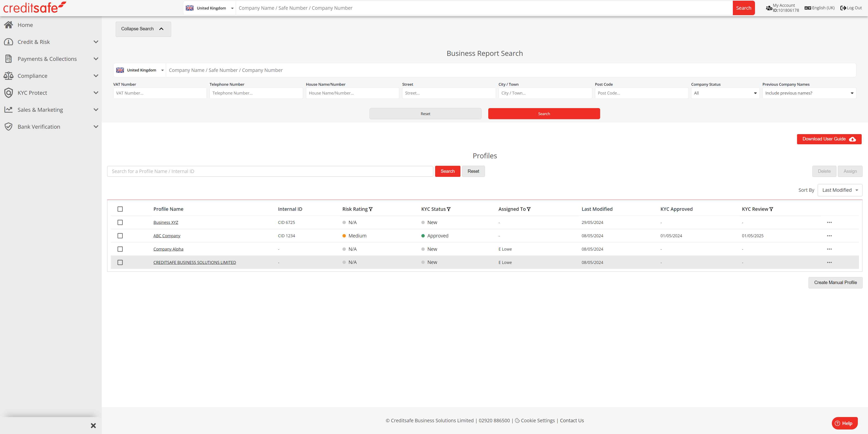
Task: Open country dropdown in Business Report Search
Action: point(139,70)
